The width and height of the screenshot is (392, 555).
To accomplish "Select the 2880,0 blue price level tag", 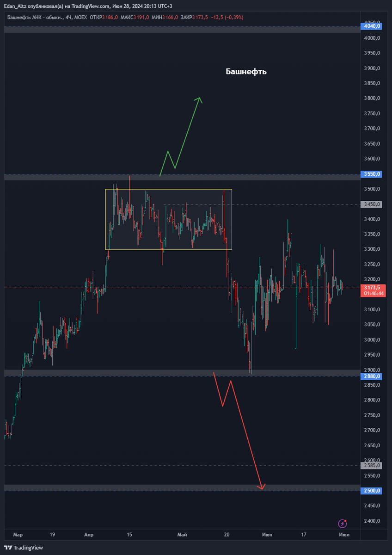I will tap(372, 376).
